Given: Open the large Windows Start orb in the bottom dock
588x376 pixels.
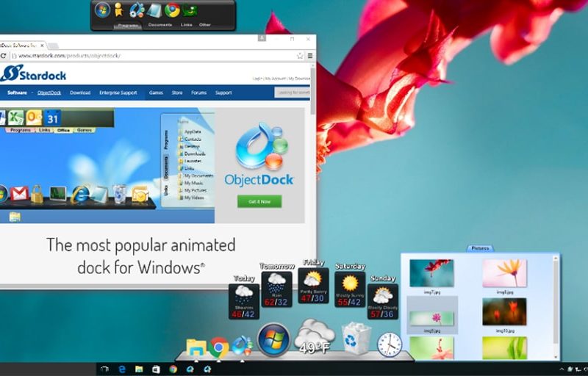Looking at the screenshot, I should (273, 340).
